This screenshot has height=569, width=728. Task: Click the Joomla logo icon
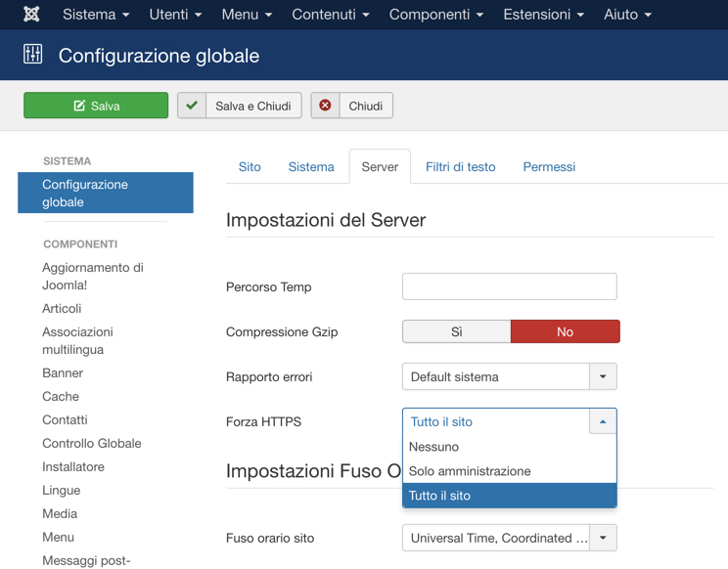(31, 15)
